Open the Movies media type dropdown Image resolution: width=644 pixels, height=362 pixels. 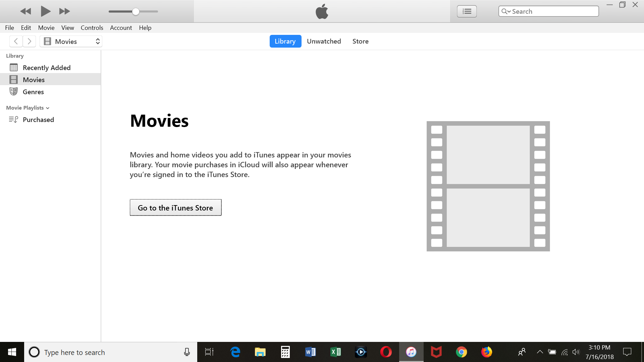point(71,41)
